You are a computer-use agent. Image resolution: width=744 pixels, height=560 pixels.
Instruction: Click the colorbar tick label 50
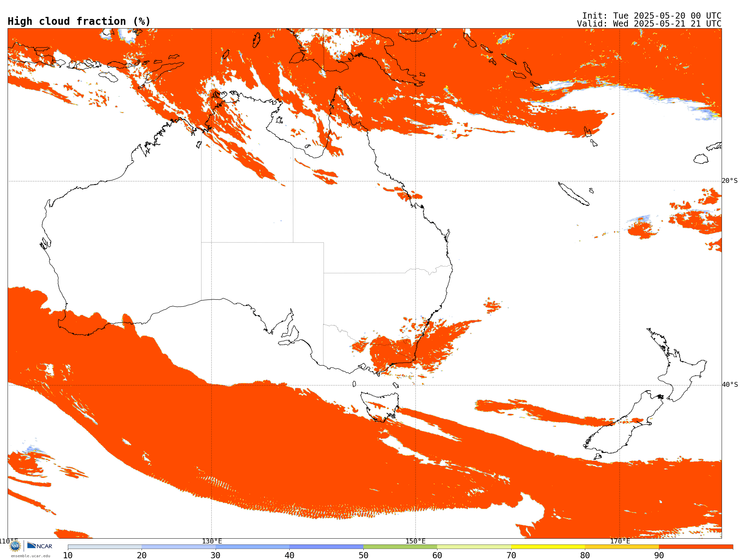tap(363, 555)
